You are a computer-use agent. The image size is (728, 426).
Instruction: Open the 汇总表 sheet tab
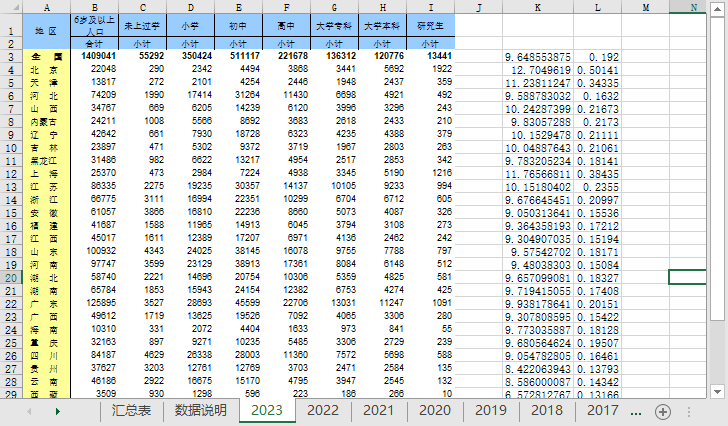tap(131, 411)
